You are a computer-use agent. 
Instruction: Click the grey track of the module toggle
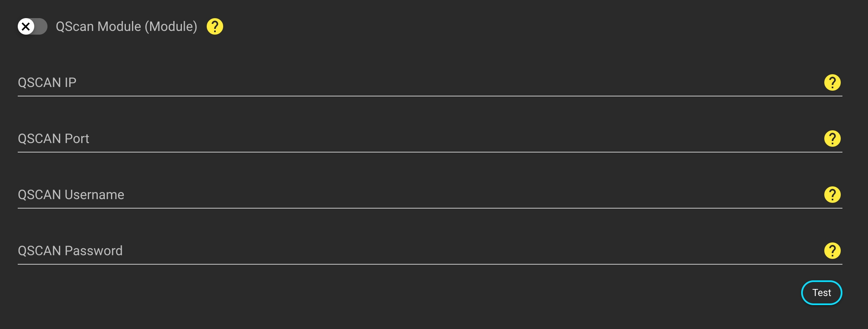tap(40, 26)
